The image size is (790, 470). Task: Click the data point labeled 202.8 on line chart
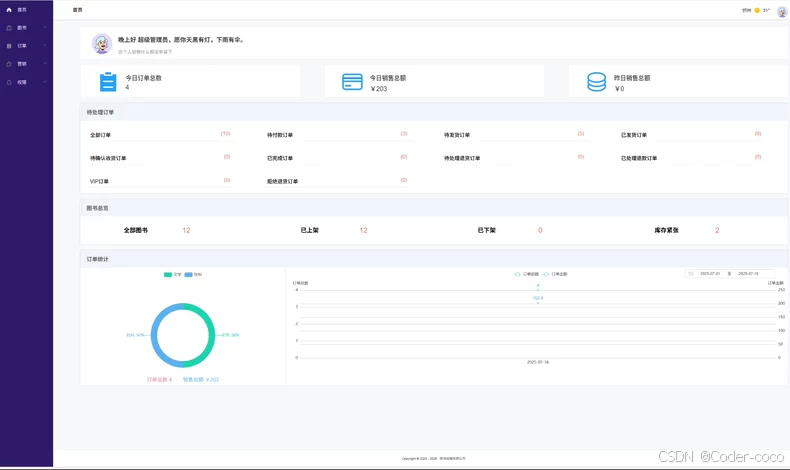pos(538,303)
